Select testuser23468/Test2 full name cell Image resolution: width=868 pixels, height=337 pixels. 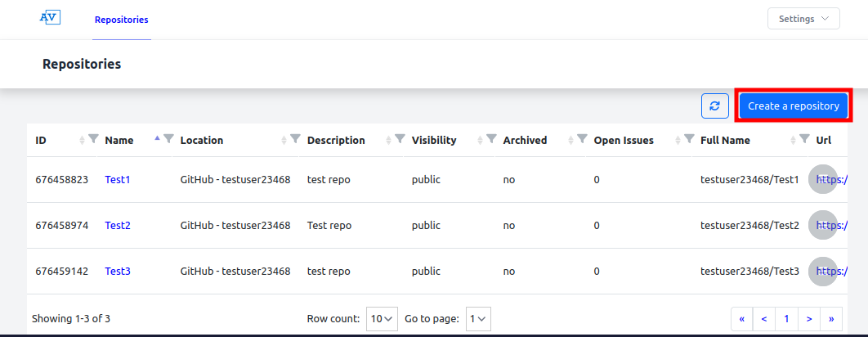coord(749,226)
